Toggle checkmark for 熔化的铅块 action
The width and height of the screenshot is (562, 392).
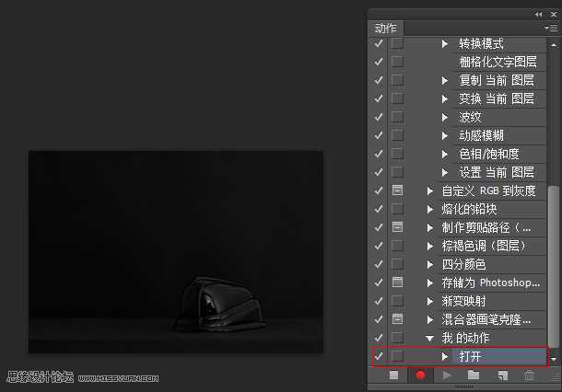378,209
